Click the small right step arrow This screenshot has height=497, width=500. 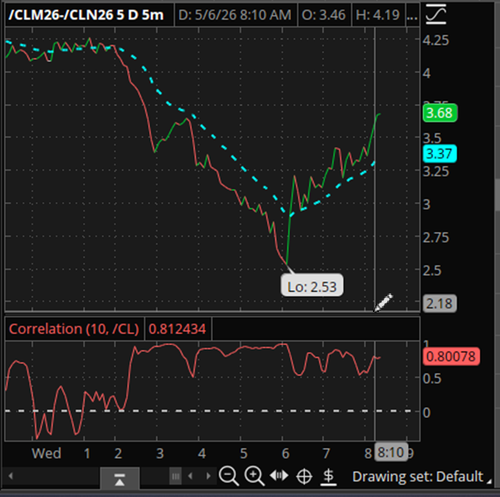(208, 476)
